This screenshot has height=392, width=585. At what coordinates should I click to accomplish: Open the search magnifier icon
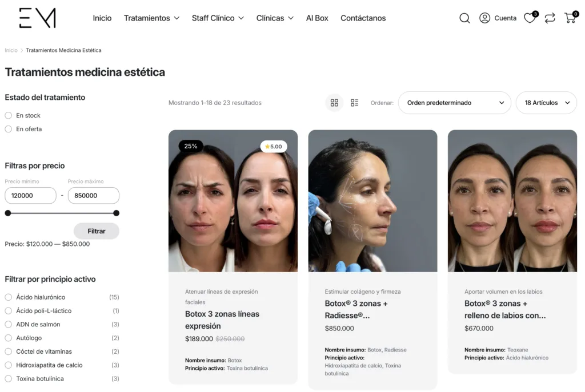click(464, 18)
